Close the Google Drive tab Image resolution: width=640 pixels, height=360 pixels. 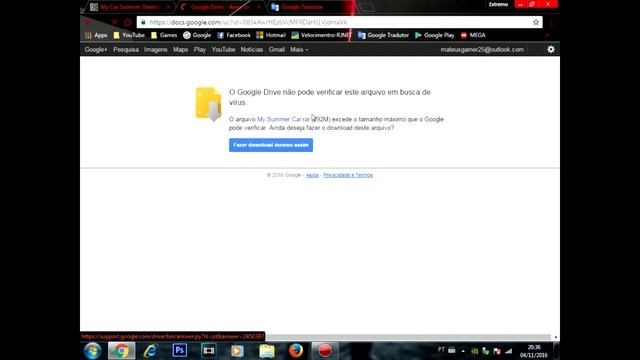click(x=258, y=7)
